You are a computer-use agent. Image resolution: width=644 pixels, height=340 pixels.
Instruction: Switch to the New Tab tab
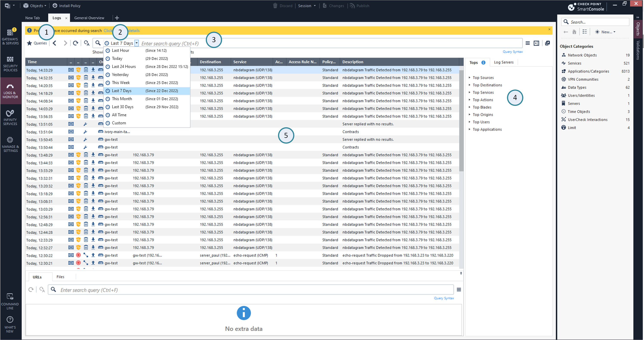(x=32, y=18)
